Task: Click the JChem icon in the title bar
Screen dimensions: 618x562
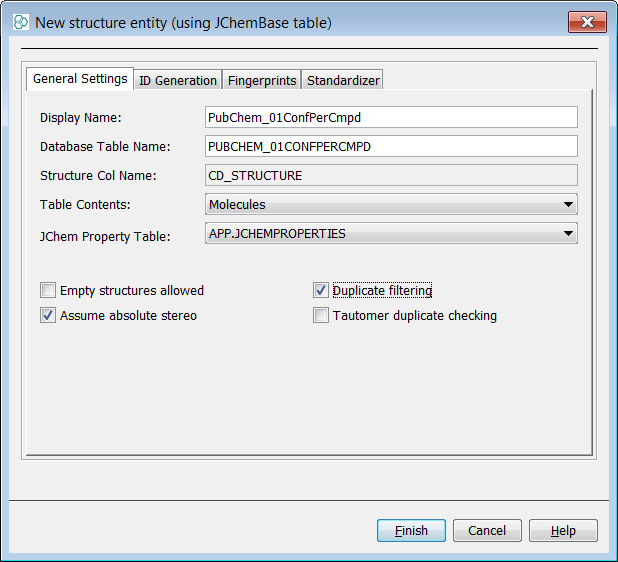Action: tap(20, 22)
